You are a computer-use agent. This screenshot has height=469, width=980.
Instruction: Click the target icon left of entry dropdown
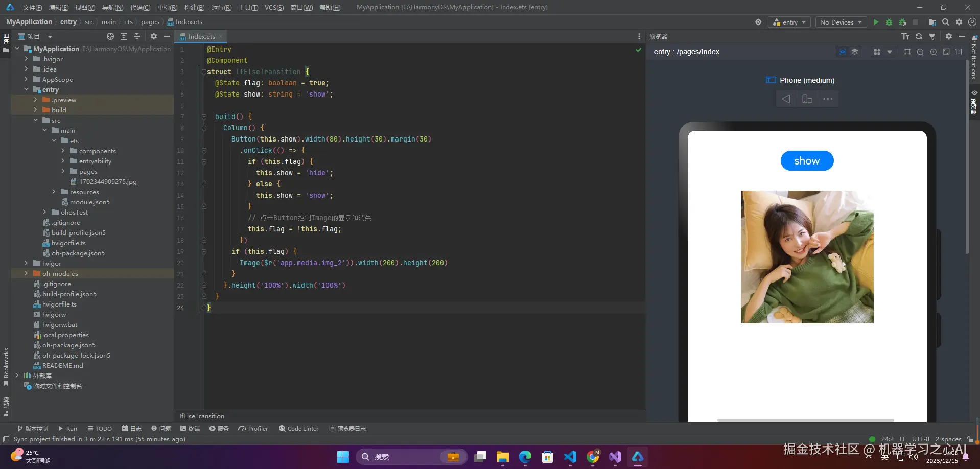point(758,22)
